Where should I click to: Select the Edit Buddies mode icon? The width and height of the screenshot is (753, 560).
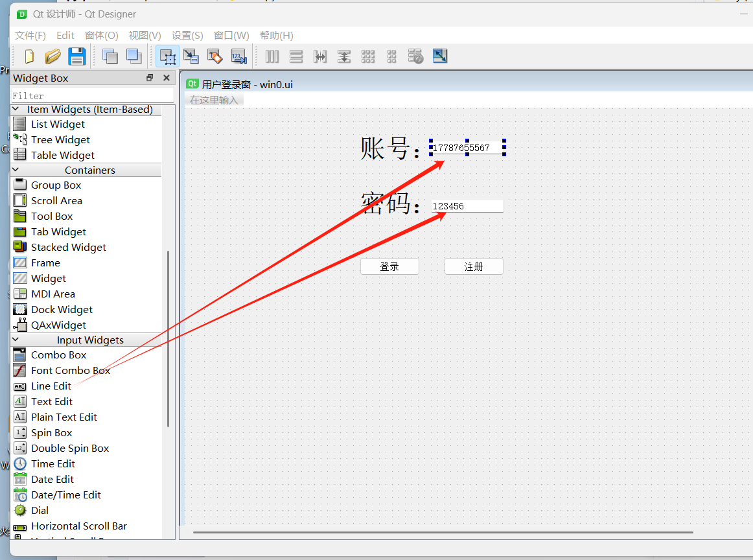(x=214, y=56)
